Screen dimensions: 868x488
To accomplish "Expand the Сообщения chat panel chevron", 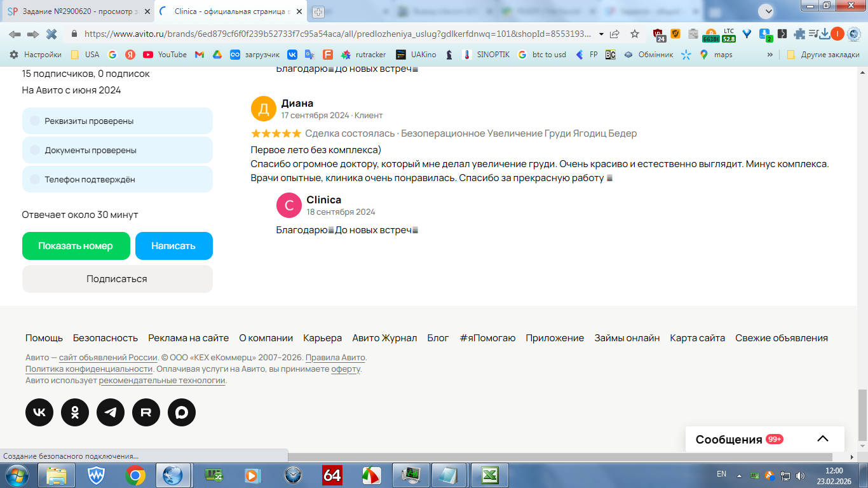I will (823, 439).
